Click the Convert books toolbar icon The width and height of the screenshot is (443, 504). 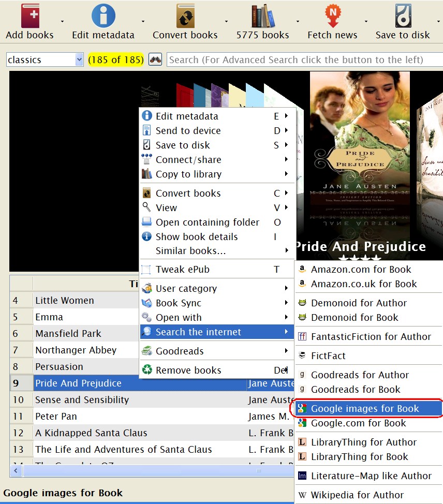tap(185, 16)
